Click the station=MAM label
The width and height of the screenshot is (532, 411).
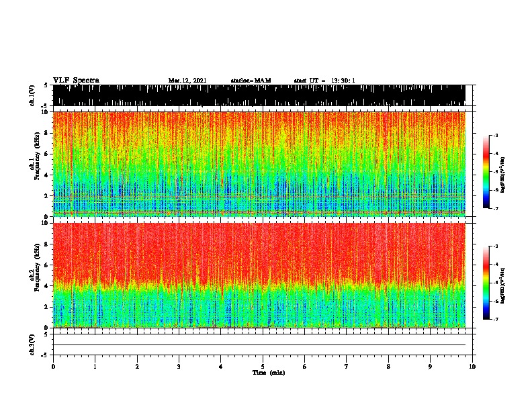251,81
